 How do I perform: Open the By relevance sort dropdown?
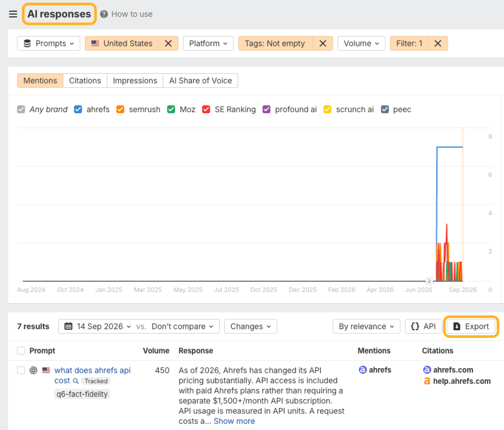(366, 326)
